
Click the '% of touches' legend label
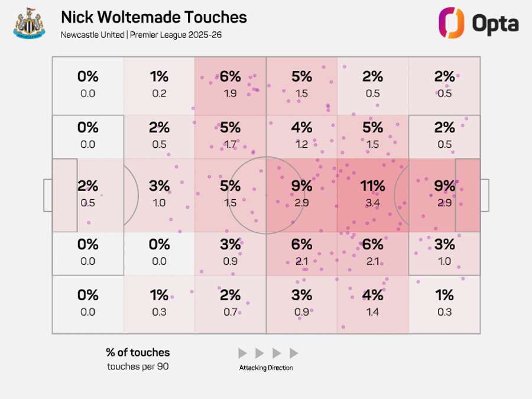138,352
